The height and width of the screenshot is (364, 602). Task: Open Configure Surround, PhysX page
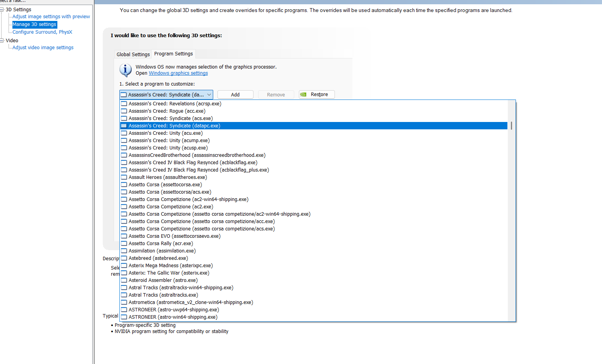click(x=42, y=32)
